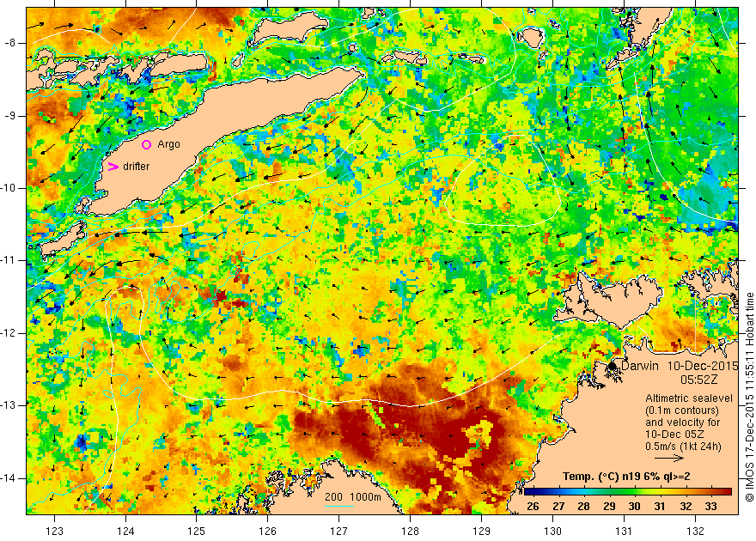
Task: Click longitude axis label '129'
Action: coord(481,531)
